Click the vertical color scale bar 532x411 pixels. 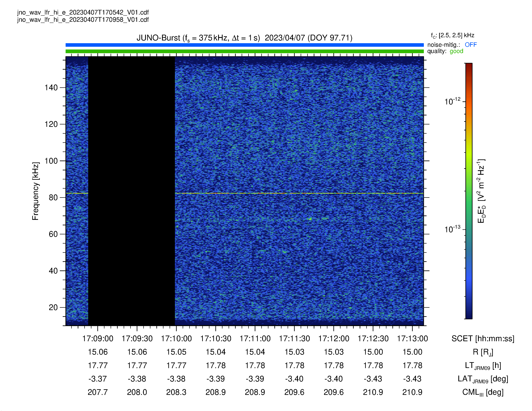469,191
